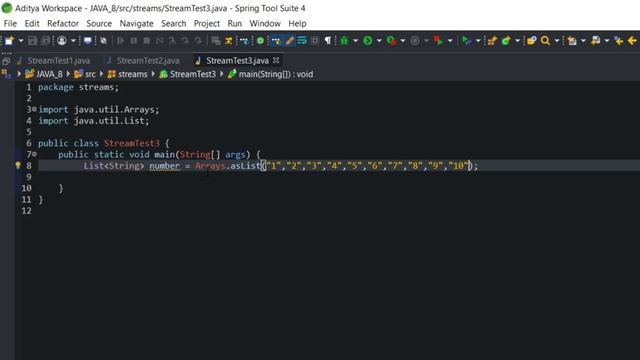This screenshot has width=640, height=360.
Task: Open the Project menu
Action: [x=207, y=24]
